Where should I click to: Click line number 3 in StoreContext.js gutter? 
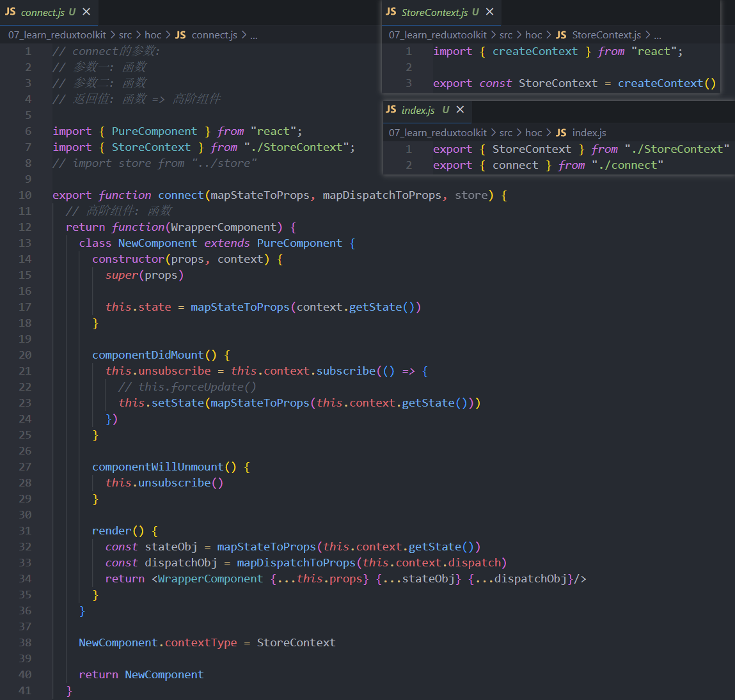[409, 83]
